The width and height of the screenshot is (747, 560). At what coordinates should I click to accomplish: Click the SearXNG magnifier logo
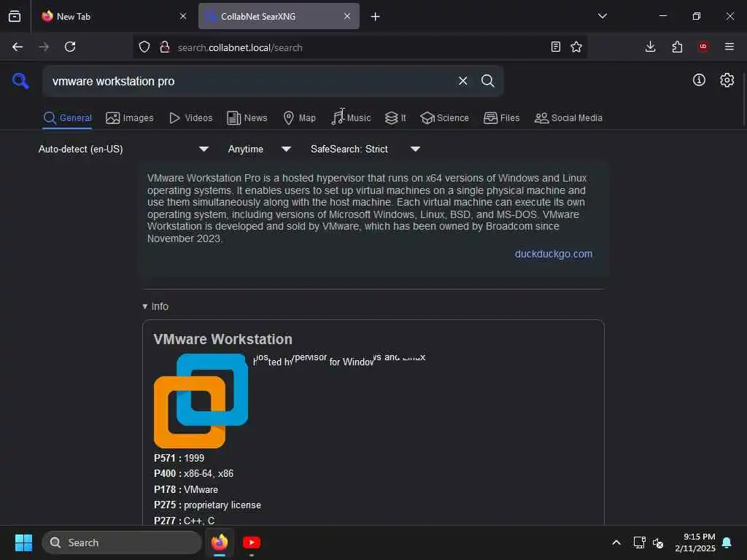(20, 80)
